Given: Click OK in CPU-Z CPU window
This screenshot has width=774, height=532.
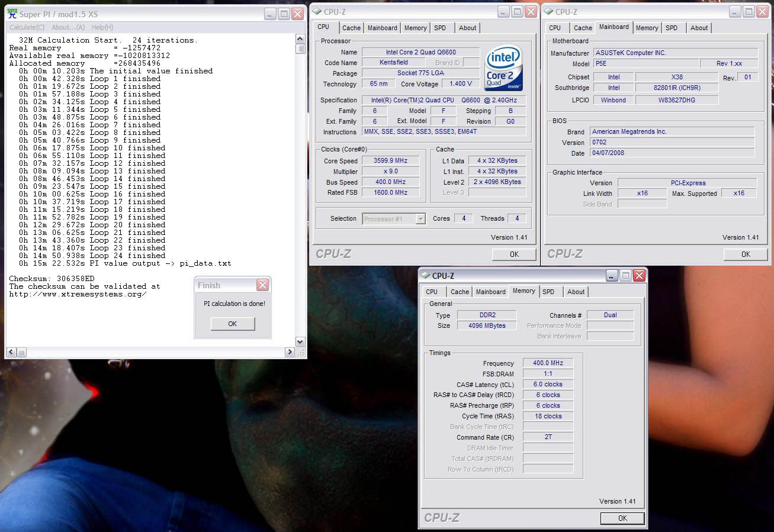Looking at the screenshot, I should [514, 254].
